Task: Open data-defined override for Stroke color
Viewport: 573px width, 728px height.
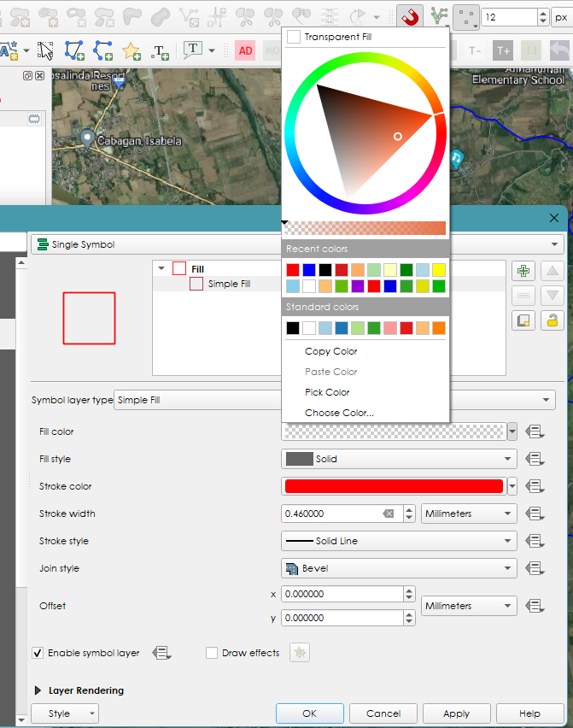Action: click(535, 486)
